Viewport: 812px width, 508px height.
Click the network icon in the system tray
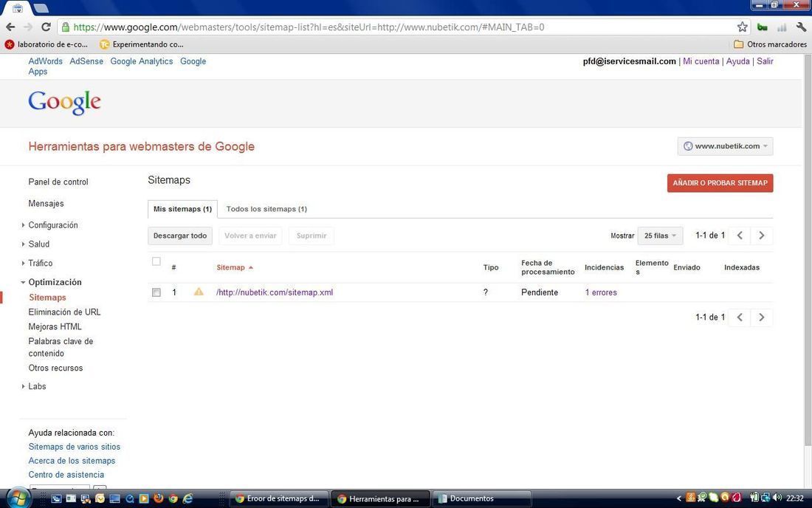coord(765,498)
